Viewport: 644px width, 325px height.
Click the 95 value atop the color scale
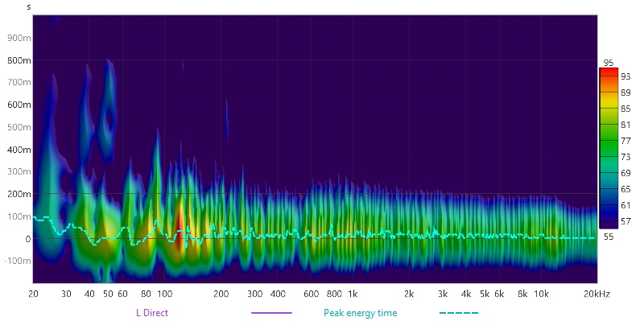609,63
